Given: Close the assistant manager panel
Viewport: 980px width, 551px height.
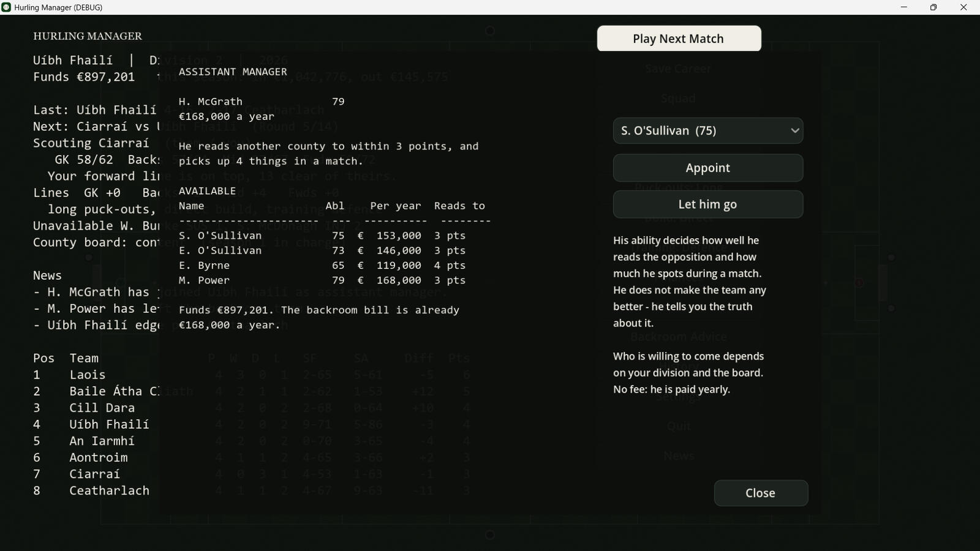Looking at the screenshot, I should click(761, 493).
